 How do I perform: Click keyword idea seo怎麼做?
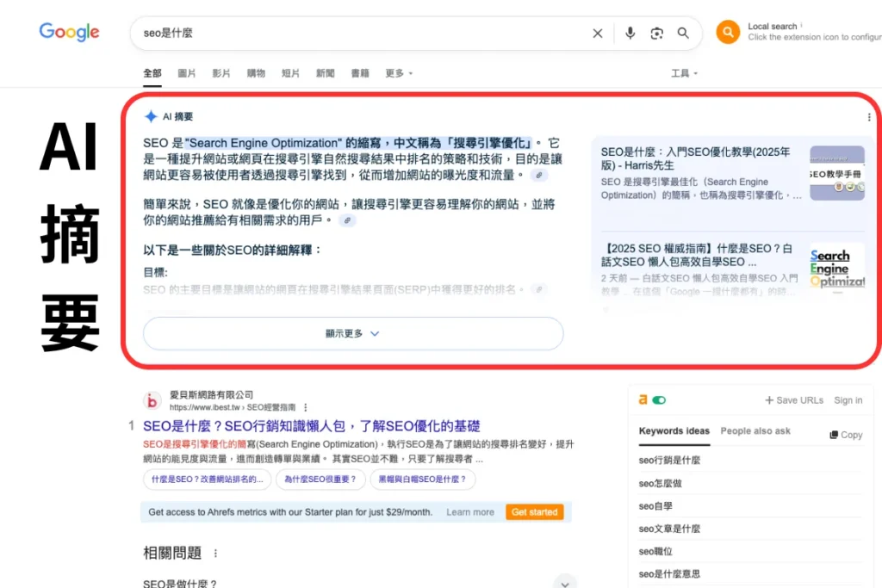[661, 484]
